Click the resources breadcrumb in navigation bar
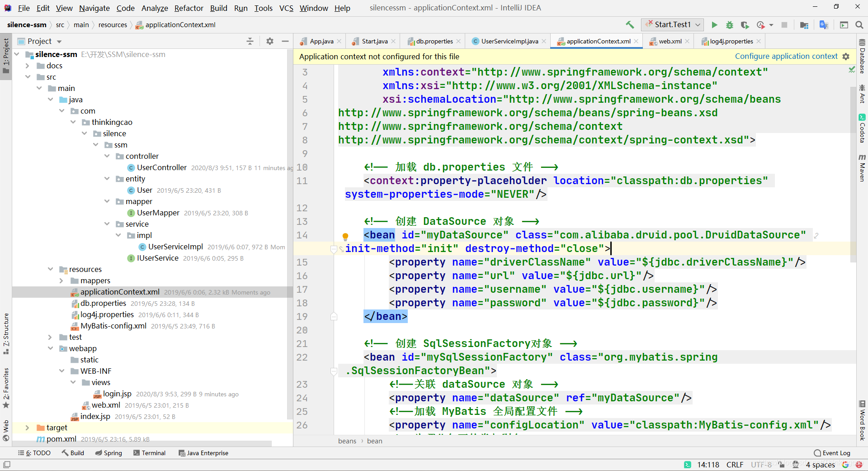The image size is (868, 471). point(113,25)
